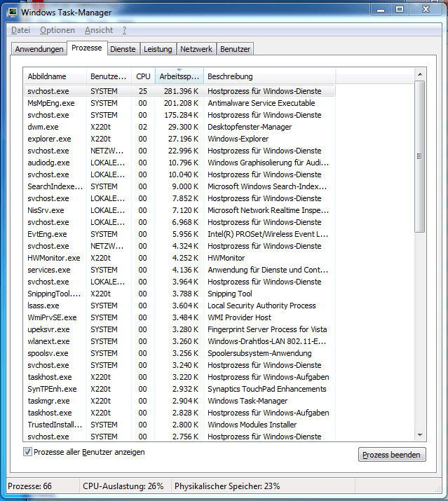Select the explorer.exe process row
The image size is (448, 501).
click(179, 139)
